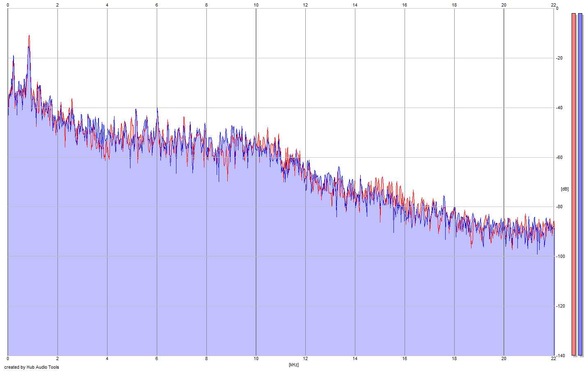
Task: Click the 6 kHz label on bottom axis
Action: click(x=157, y=358)
